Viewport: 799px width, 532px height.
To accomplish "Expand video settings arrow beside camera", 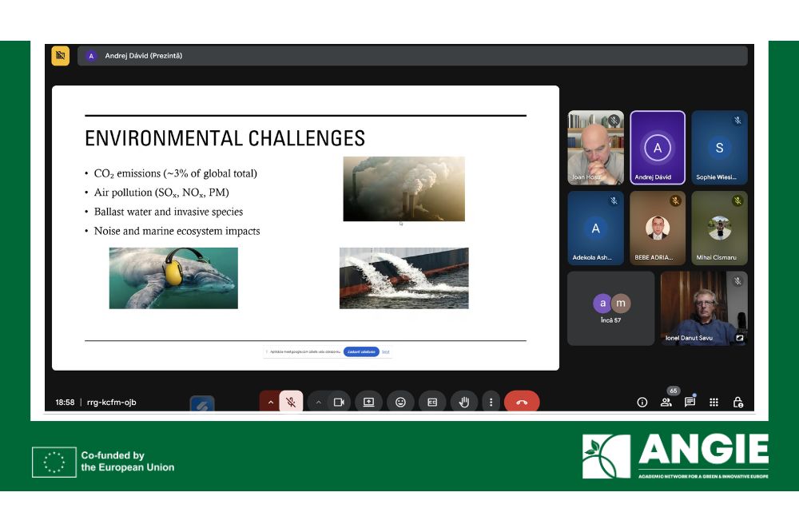I will pyautogui.click(x=318, y=402).
